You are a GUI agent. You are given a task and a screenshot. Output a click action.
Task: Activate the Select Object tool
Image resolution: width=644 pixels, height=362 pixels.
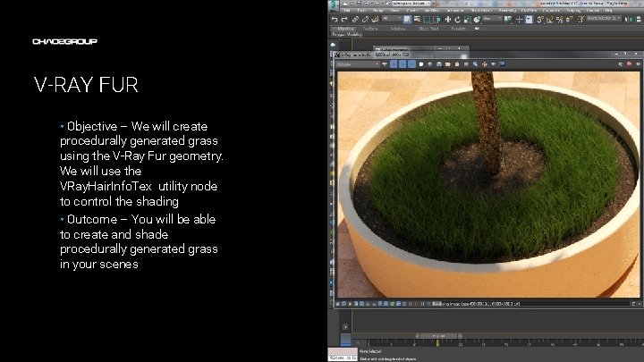pos(408,20)
